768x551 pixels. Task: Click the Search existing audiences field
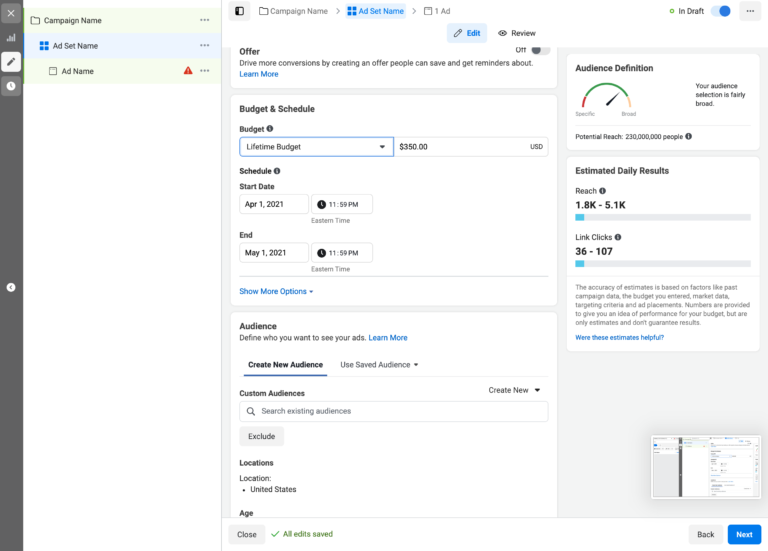pyautogui.click(x=394, y=411)
